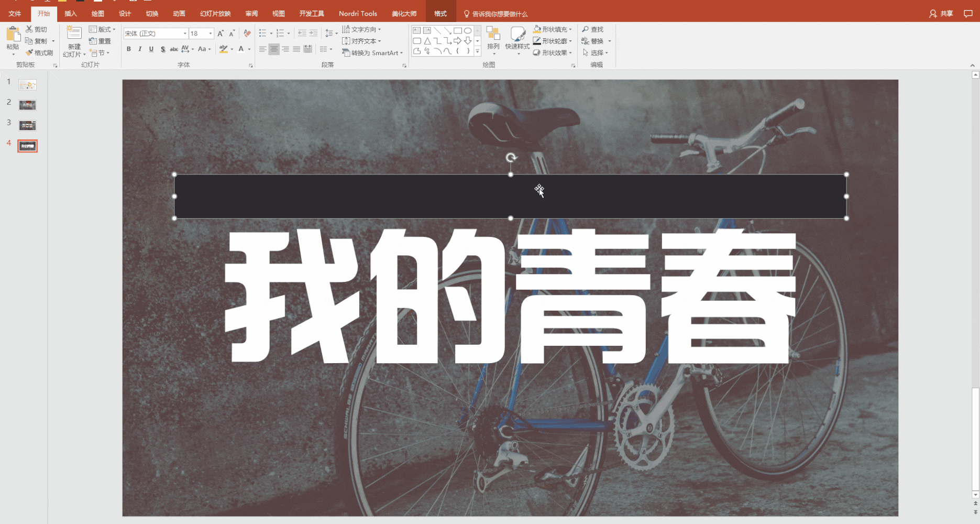Toggle italic formatting
This screenshot has width=980, height=524.
tap(140, 49)
